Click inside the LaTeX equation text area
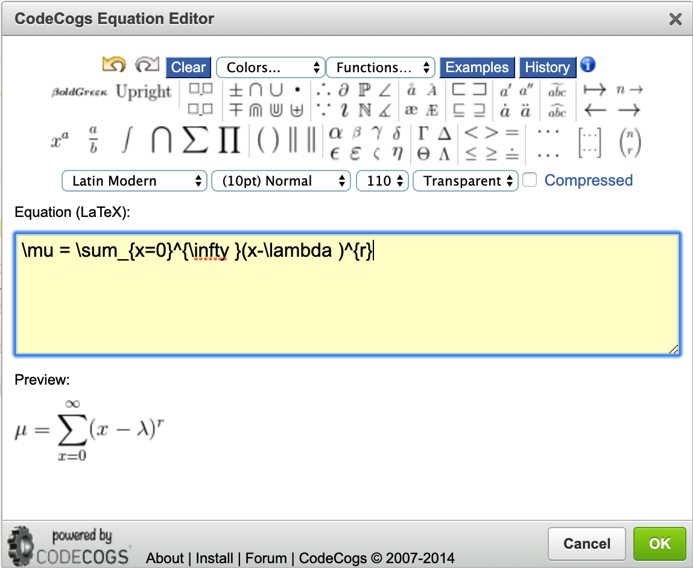The height and width of the screenshot is (568, 693). click(347, 294)
